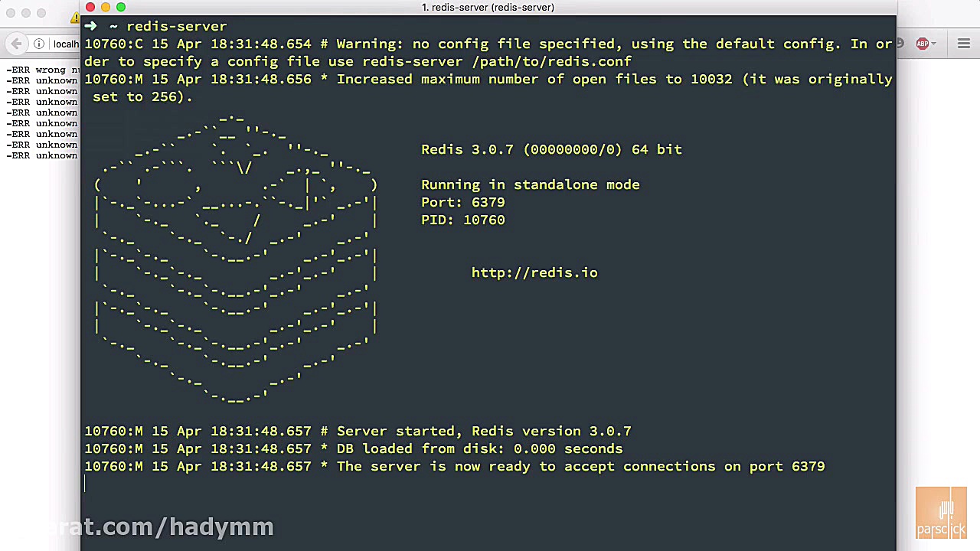The image size is (980, 551).
Task: Go back using browser back arrow
Action: (17, 44)
